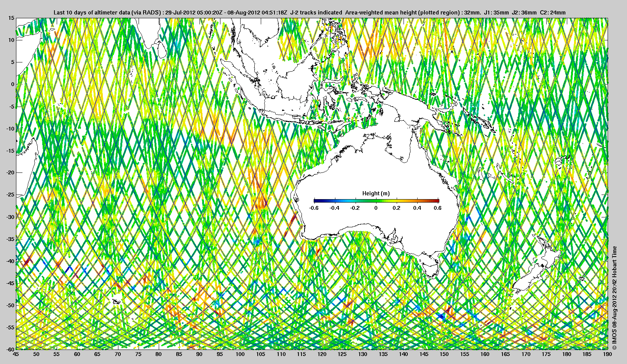
Task: Click the 130 longitude tick label
Action: click(x=363, y=354)
